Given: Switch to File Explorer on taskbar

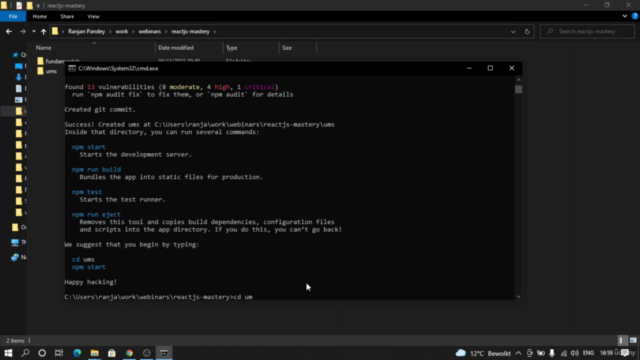Looking at the screenshot, I should tap(95, 353).
